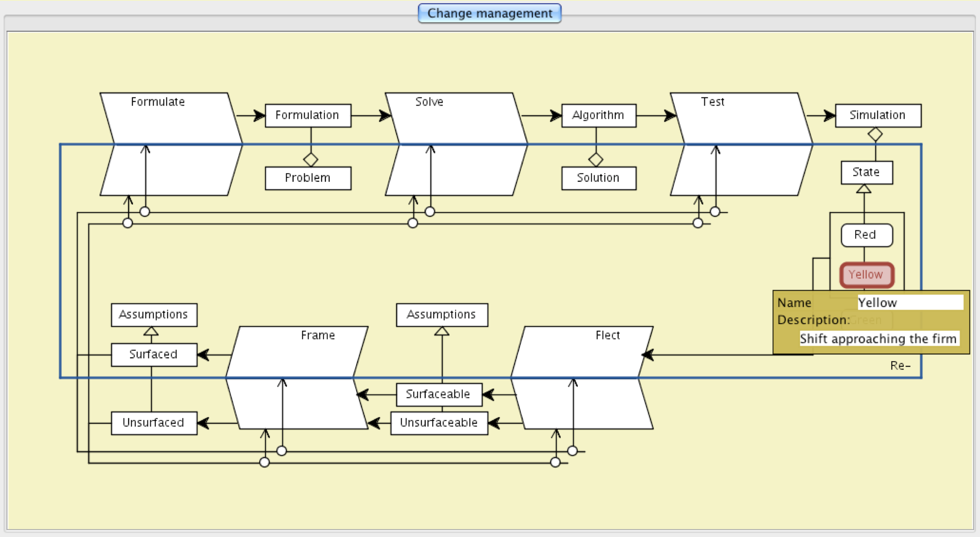
Task: Click the Change management title button
Action: [489, 13]
